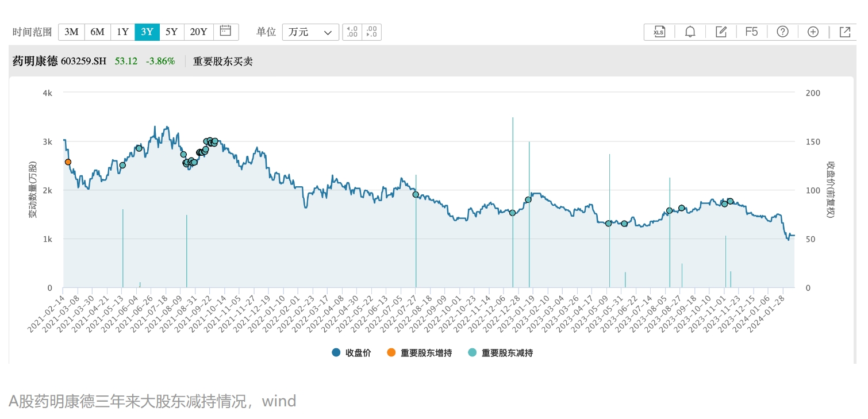Switch time range to 3M
Screen dimensions: 868x419
point(71,32)
